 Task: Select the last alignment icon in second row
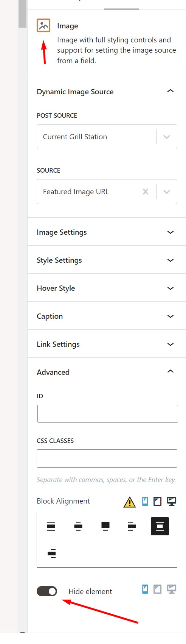pyautogui.click(x=51, y=553)
